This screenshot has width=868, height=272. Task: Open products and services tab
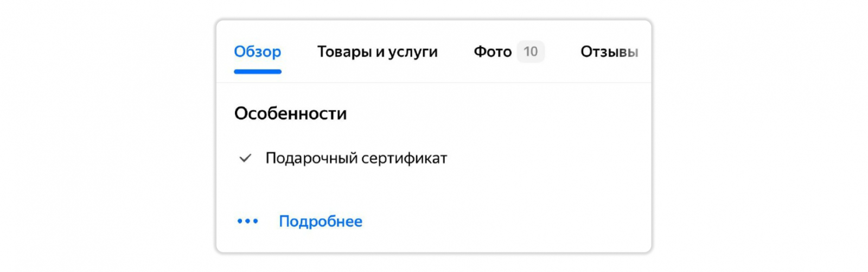click(377, 52)
